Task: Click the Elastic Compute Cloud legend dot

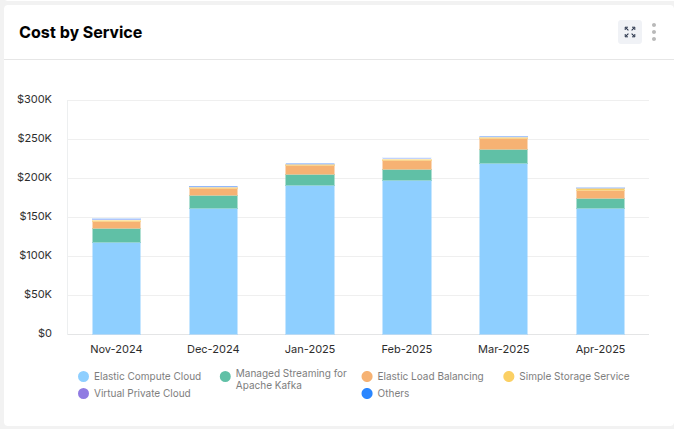Action: pos(84,377)
